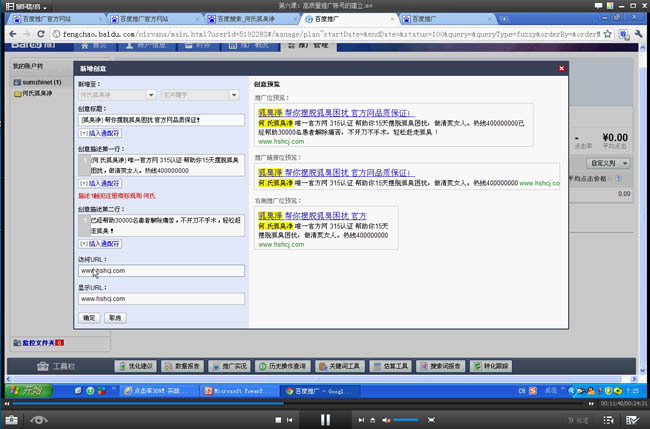Screen dimensions: 650x429
Task: Click the 估算工具 toolbar button
Action: coord(390,366)
